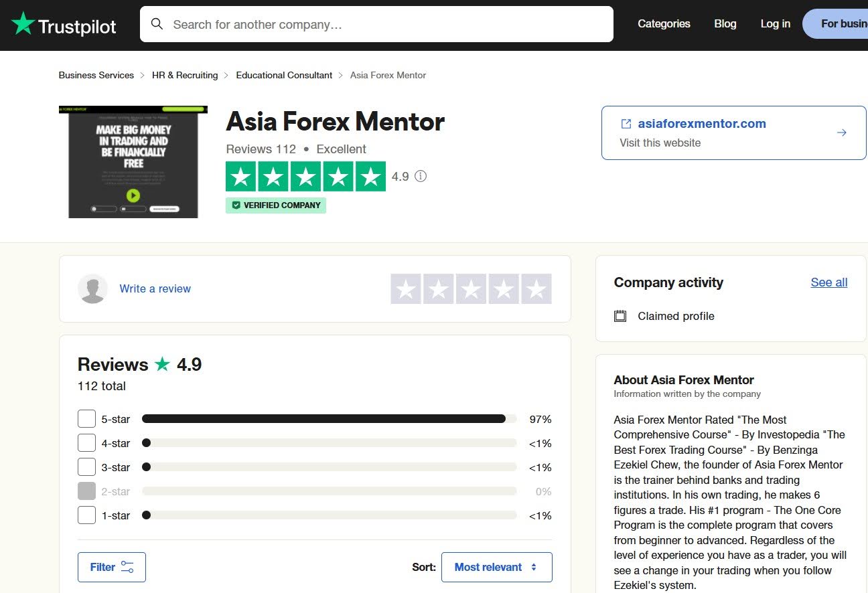
Task: Click the search magnifier icon
Action: point(157,24)
